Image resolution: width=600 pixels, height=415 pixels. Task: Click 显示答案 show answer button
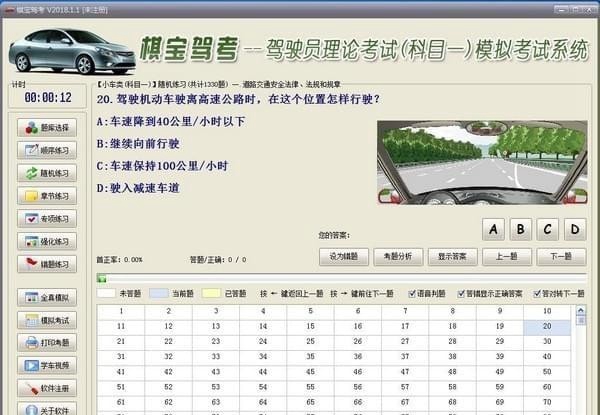click(452, 257)
